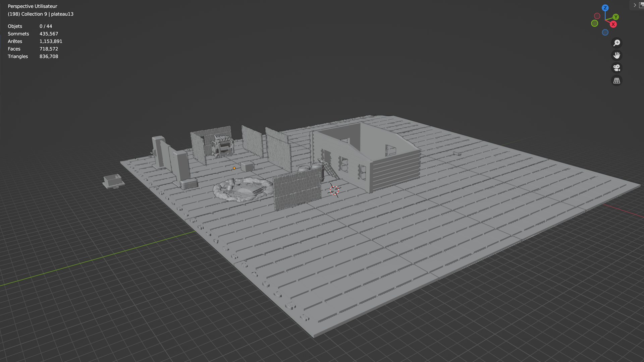Click the red X axis gizmo ball
644x362 pixels.
click(613, 24)
